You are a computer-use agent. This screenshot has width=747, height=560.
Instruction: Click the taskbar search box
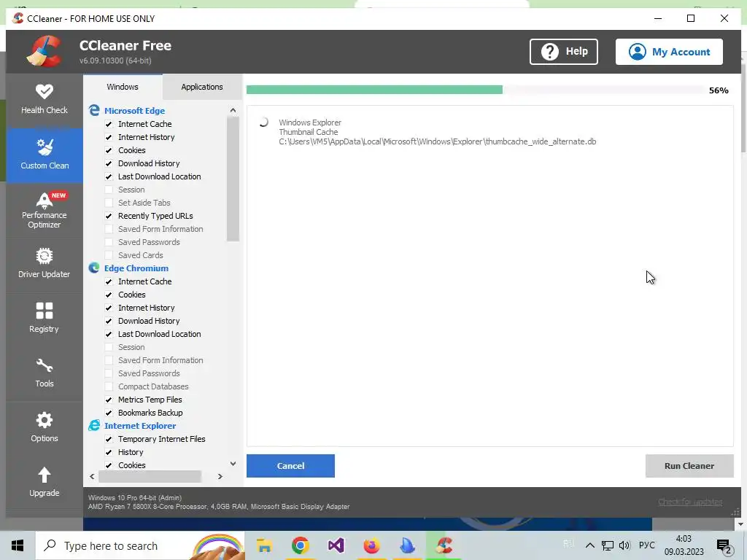click(x=140, y=545)
